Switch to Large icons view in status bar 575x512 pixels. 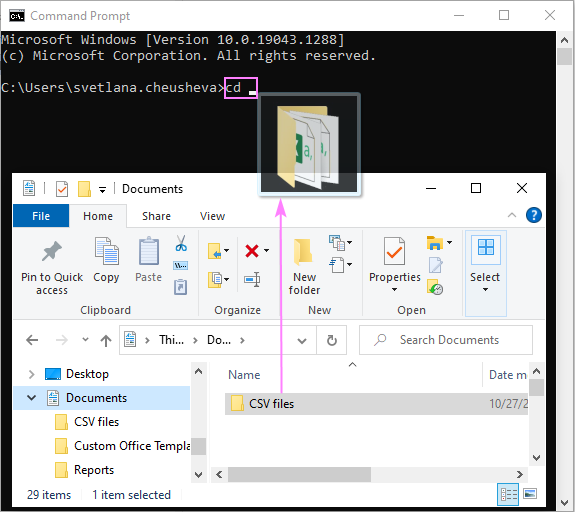coord(530,494)
